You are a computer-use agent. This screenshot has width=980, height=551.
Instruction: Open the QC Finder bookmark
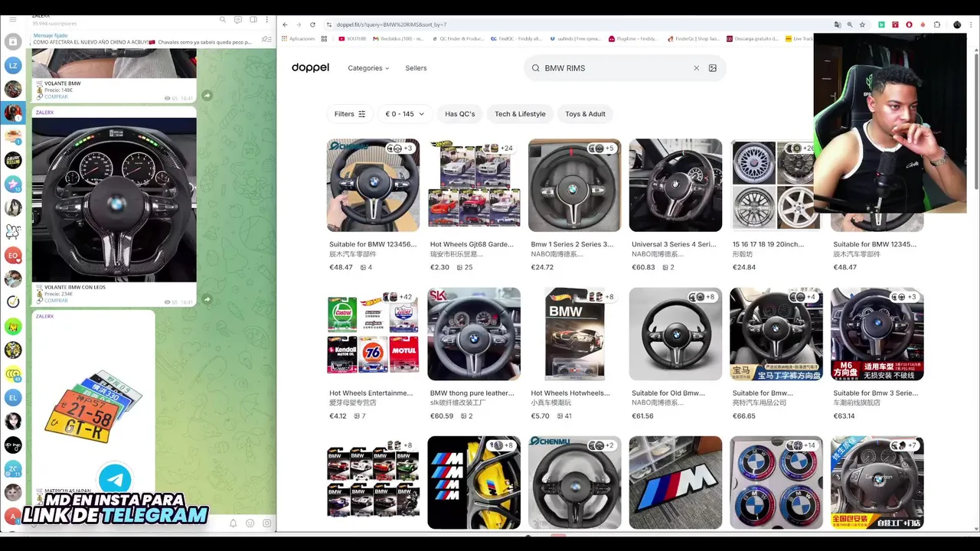(459, 38)
